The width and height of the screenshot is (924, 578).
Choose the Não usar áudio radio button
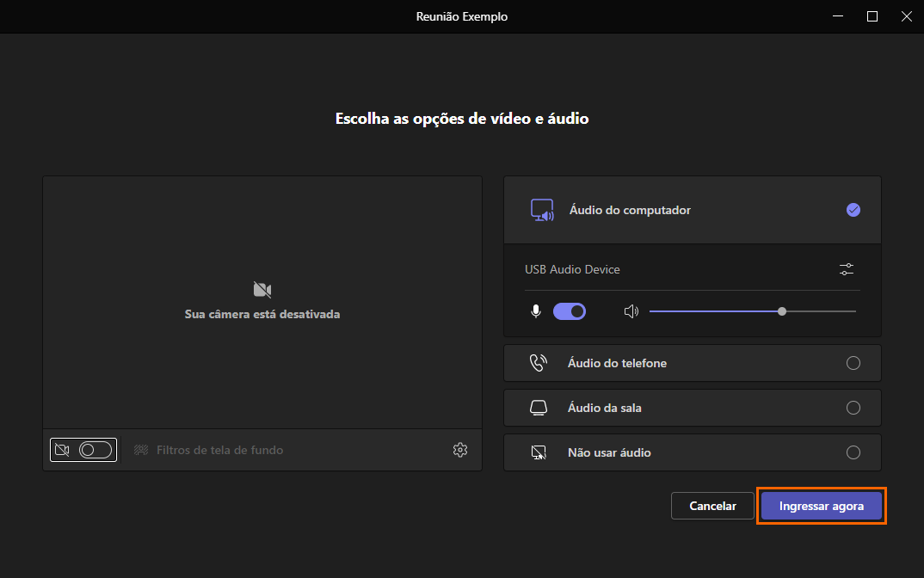853,452
